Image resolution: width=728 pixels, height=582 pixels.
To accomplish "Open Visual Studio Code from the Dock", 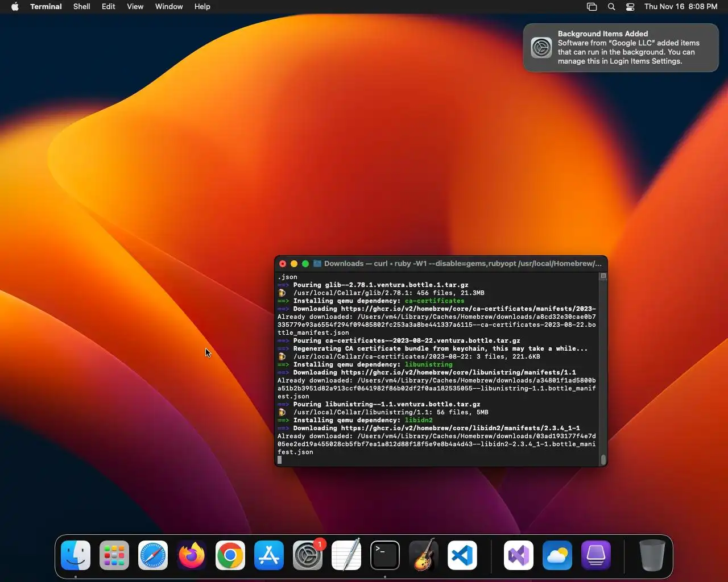I will coord(462,555).
